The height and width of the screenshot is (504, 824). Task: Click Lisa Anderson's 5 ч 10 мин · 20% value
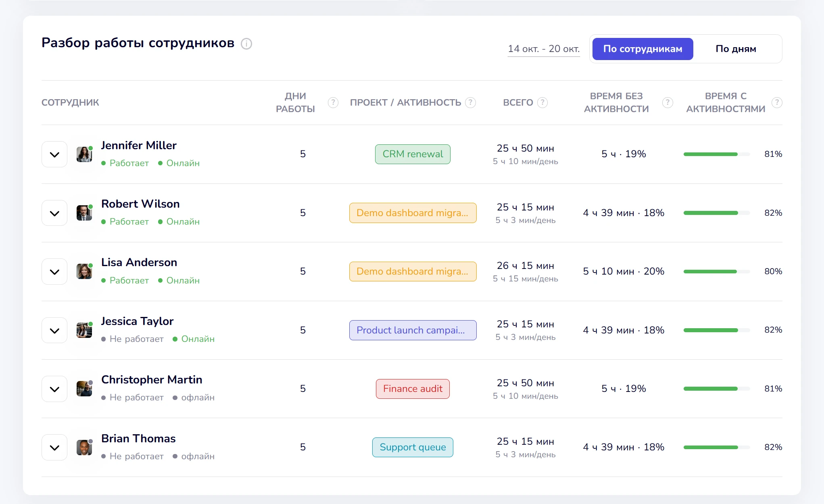pos(624,271)
